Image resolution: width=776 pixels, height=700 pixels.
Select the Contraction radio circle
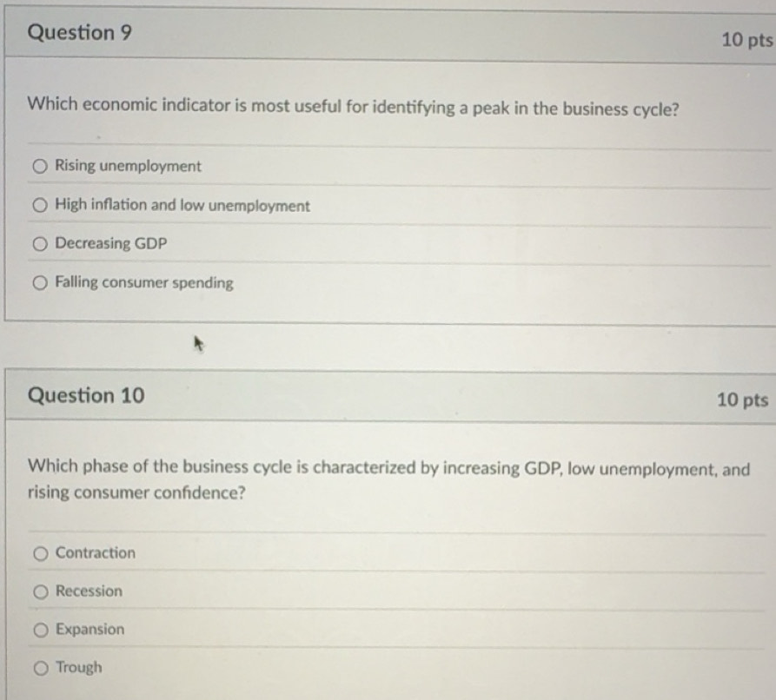pyautogui.click(x=41, y=553)
